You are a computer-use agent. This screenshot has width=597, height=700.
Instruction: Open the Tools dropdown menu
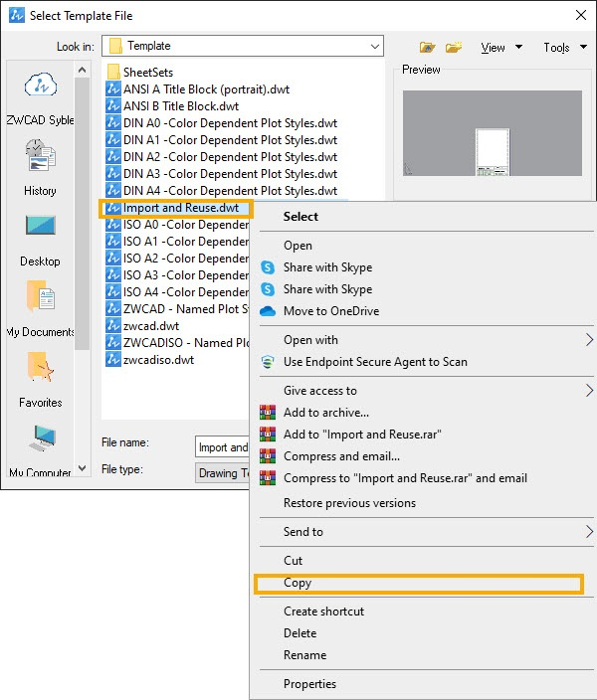coord(565,48)
